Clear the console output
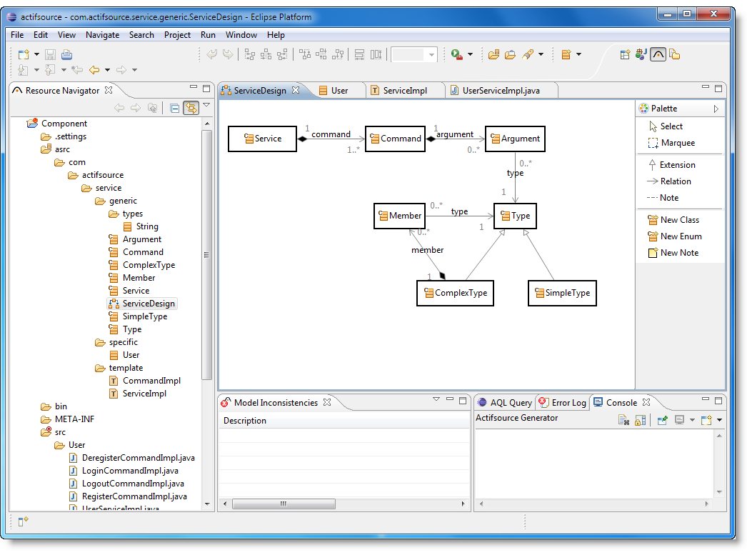This screenshot has height=560, width=747. [x=623, y=421]
